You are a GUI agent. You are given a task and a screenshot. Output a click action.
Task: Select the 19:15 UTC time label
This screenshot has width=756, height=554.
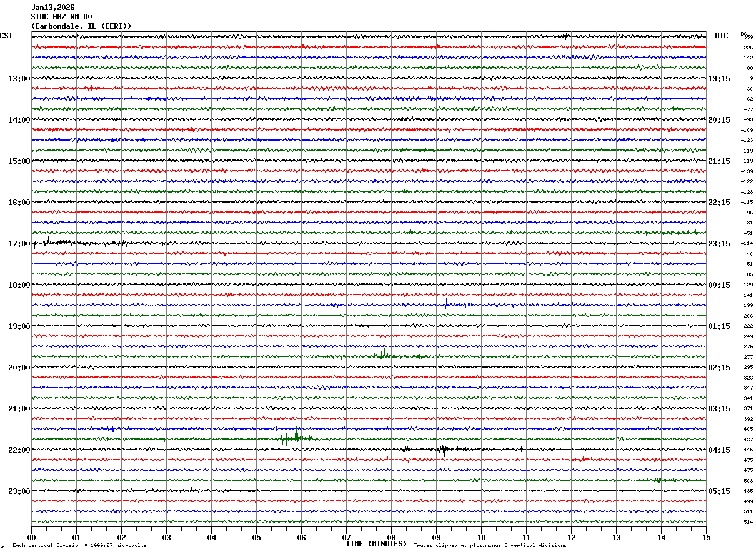719,79
